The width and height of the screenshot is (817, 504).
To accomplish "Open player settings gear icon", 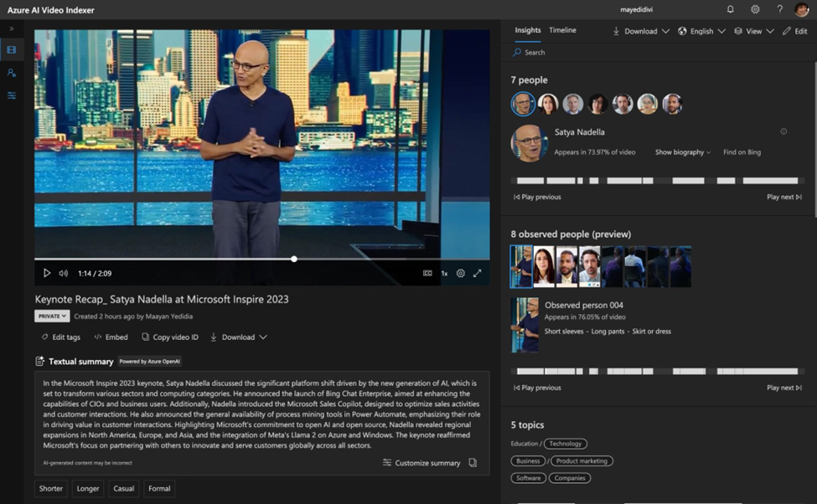I will pyautogui.click(x=461, y=273).
